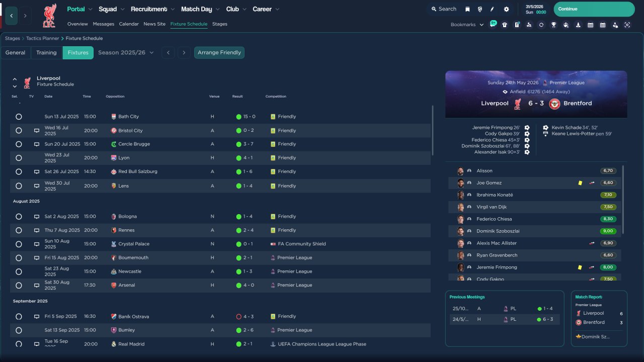Click the Crystal Palace club badge
This screenshot has height=362, width=644.
(x=114, y=244)
